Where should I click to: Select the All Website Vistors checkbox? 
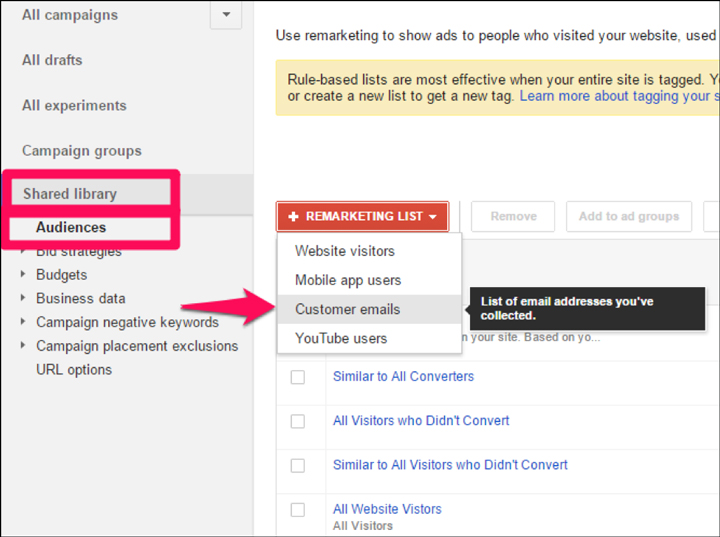click(x=298, y=509)
